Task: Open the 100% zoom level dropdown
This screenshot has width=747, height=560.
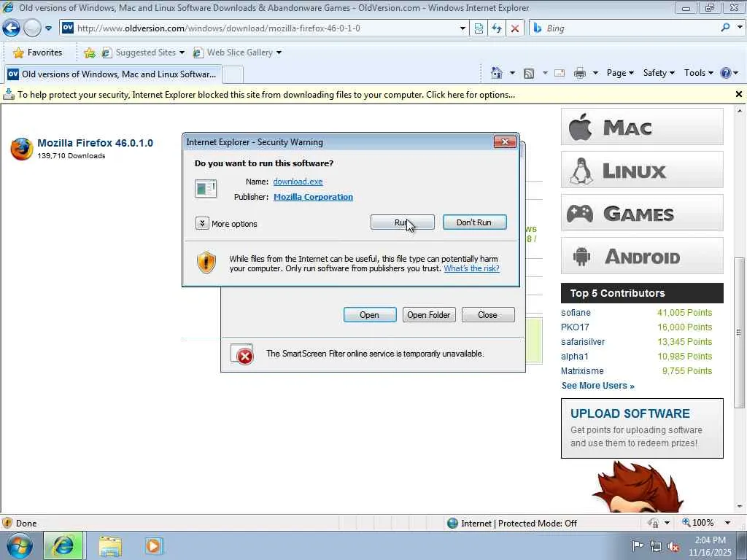Action: 727,523
